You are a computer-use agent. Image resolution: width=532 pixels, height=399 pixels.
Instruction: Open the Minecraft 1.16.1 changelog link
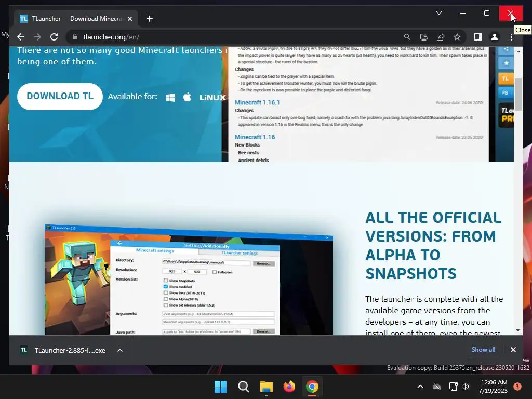tap(257, 102)
